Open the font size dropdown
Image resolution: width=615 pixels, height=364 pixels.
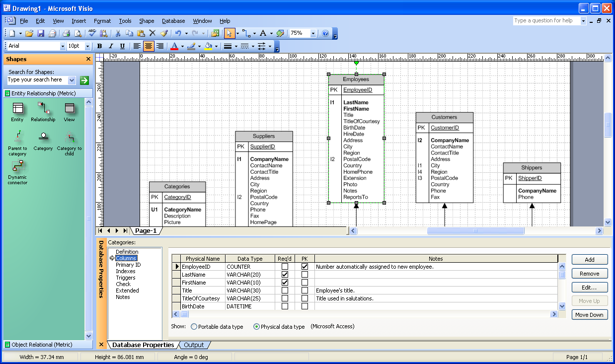[x=88, y=46]
